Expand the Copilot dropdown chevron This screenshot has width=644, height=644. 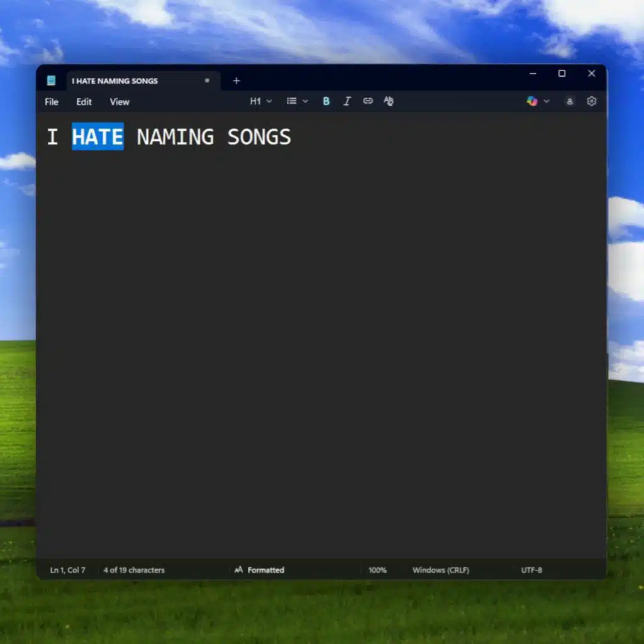547,101
